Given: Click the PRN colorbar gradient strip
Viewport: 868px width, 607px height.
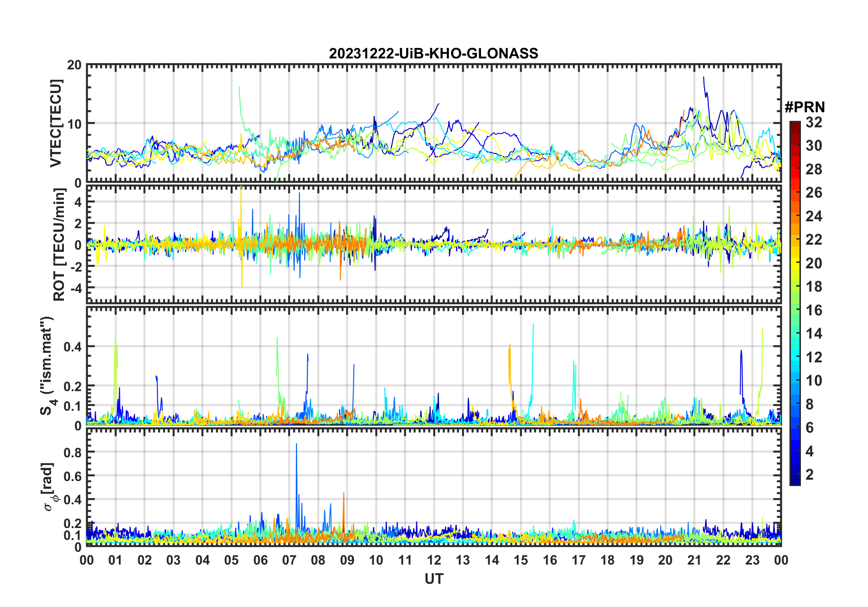Looking at the screenshot, I should 795,303.
